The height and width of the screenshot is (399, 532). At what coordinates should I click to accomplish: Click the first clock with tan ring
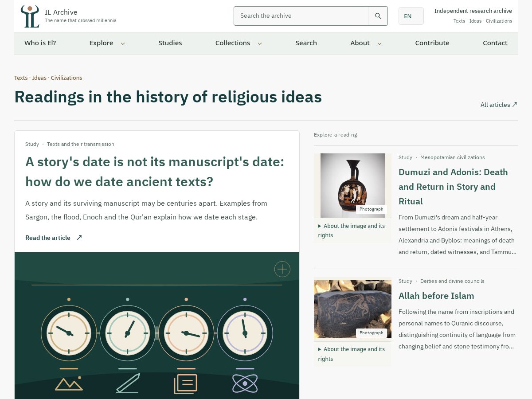pos(69,333)
